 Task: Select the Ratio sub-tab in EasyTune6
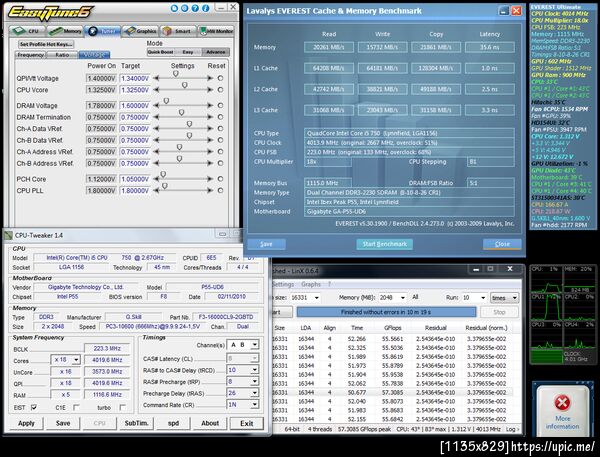pyautogui.click(x=62, y=55)
